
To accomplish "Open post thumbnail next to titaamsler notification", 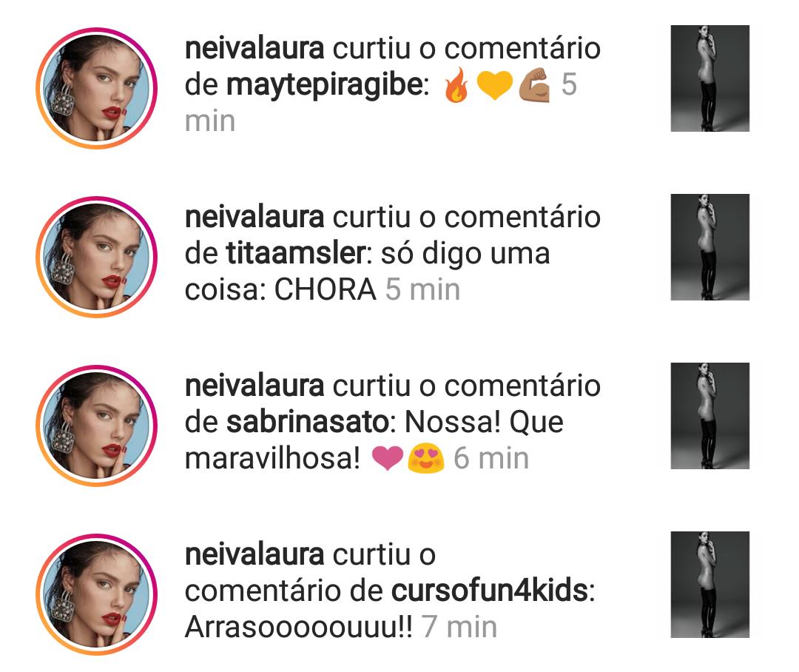I will pyautogui.click(x=709, y=246).
